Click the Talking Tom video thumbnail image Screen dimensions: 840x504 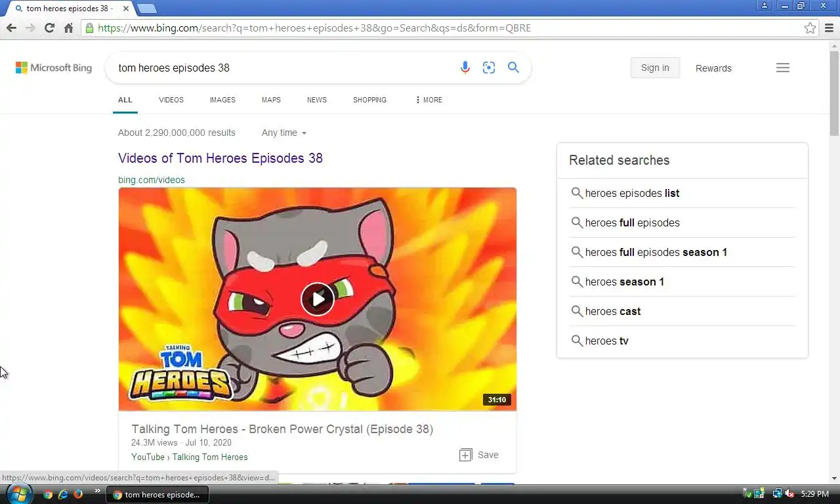318,299
